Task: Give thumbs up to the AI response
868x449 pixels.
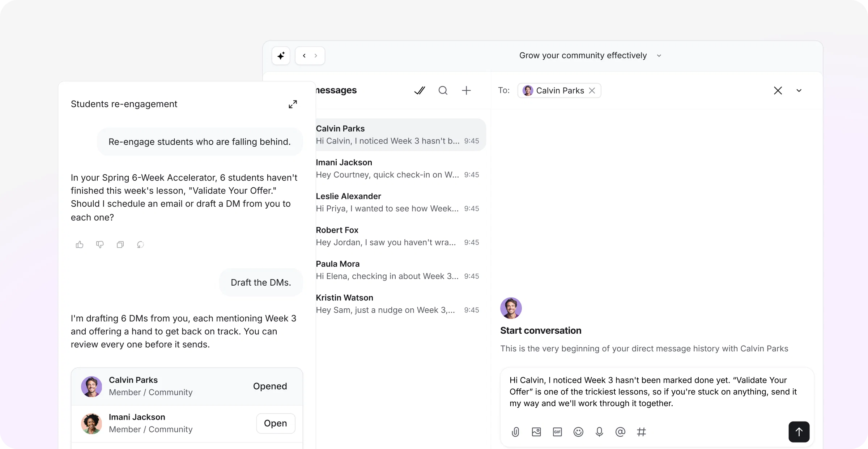Action: coord(80,245)
